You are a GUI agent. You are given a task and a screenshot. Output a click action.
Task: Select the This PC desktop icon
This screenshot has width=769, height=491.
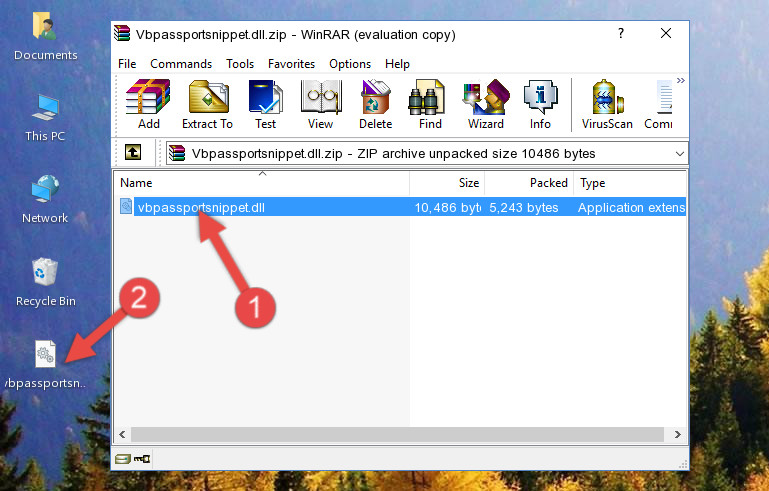coord(45,118)
